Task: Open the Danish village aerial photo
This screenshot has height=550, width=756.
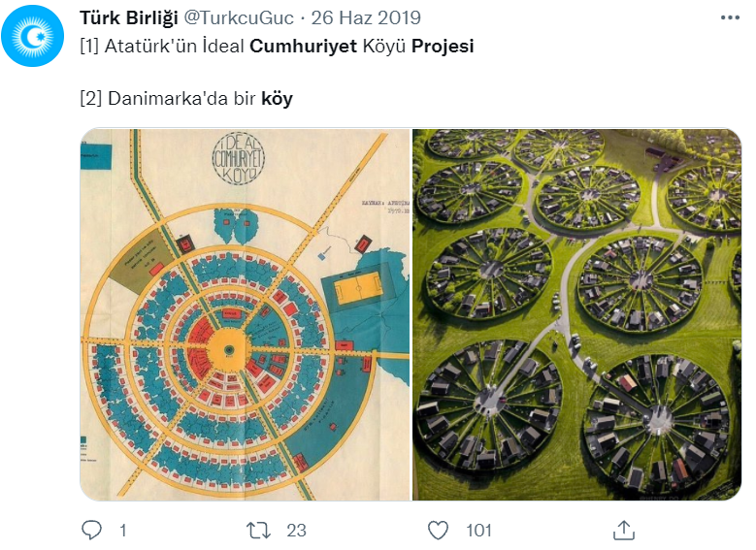Action: 576,314
